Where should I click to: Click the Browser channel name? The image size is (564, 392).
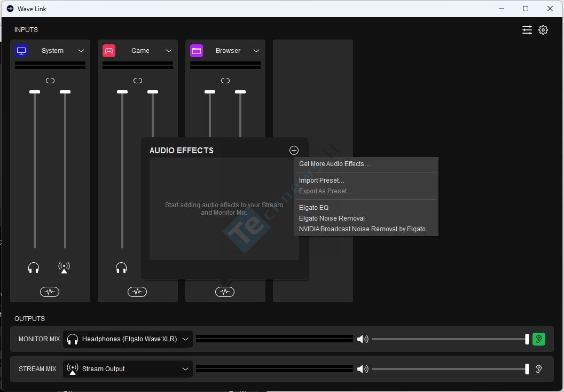click(228, 51)
